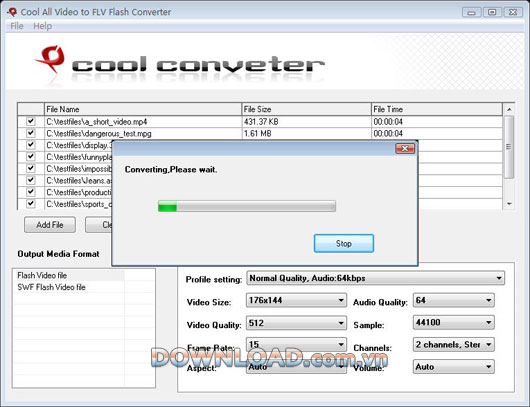Click the file list vertical scrollbar thumb
The width and height of the screenshot is (530, 407).
509,147
